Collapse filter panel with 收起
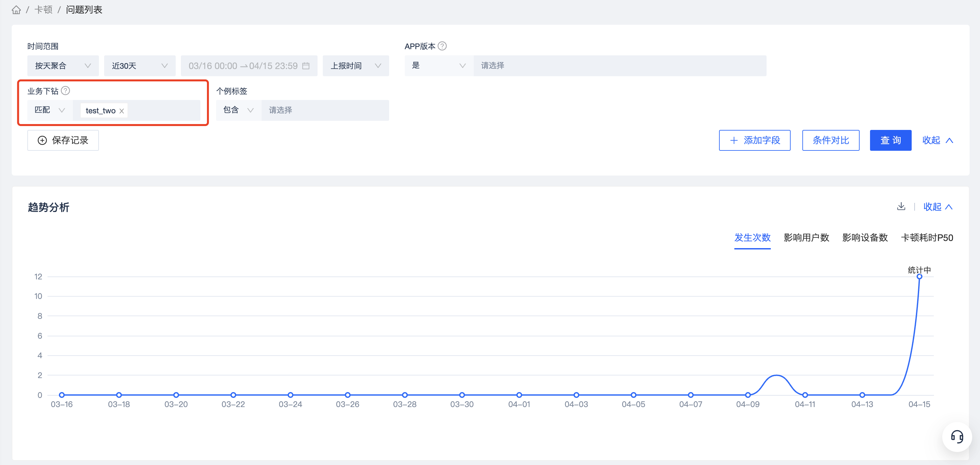 pos(937,140)
